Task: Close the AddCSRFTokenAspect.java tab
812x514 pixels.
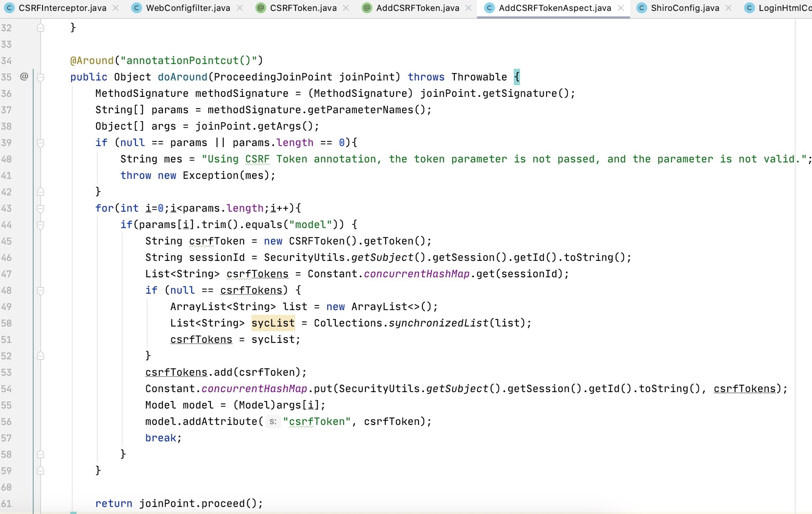Action: tap(621, 8)
